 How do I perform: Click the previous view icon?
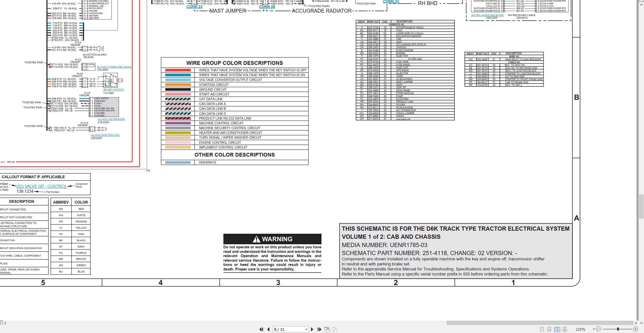tap(327, 329)
